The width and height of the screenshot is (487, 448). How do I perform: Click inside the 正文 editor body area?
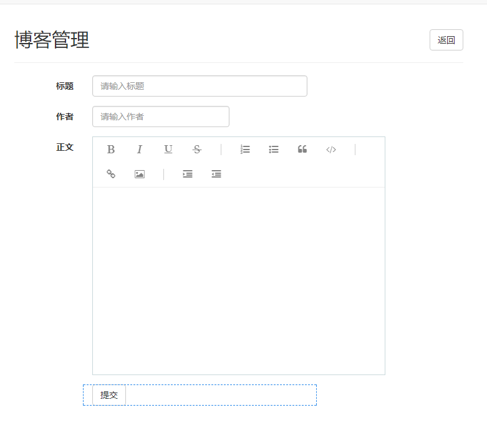coord(239,281)
